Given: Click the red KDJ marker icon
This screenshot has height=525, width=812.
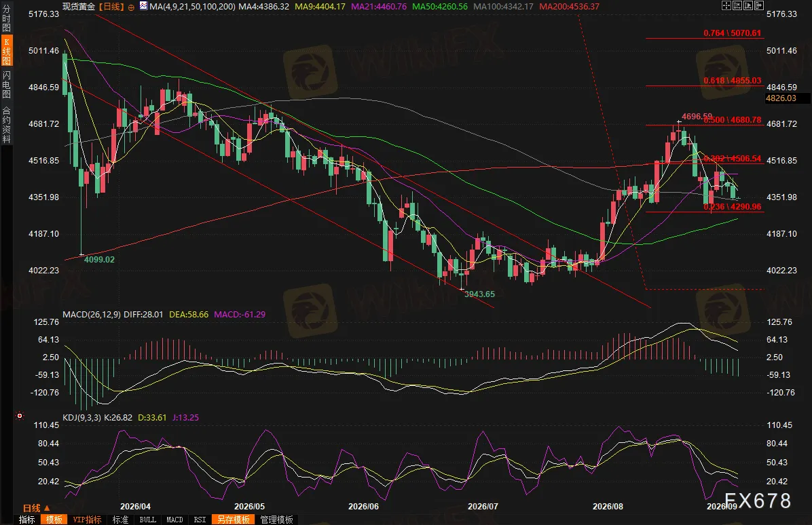Looking at the screenshot, I should (20, 416).
